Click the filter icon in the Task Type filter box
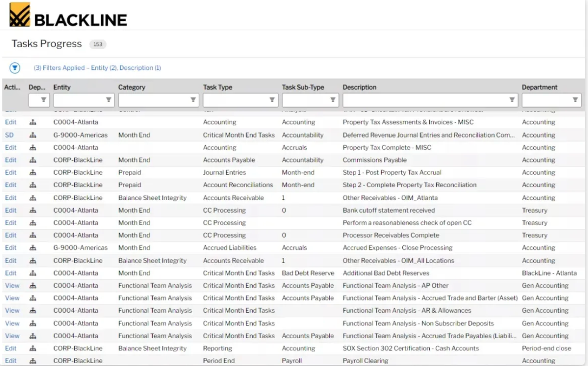The image size is (588, 366). [272, 100]
